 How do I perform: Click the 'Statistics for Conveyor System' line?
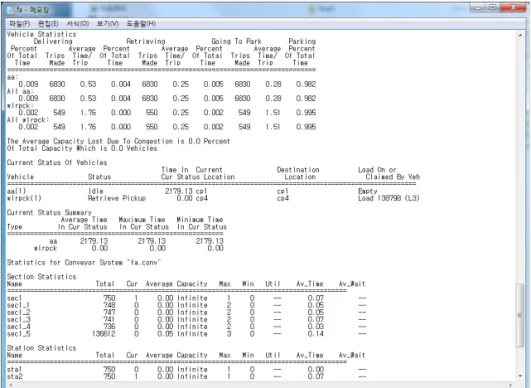tap(84, 262)
